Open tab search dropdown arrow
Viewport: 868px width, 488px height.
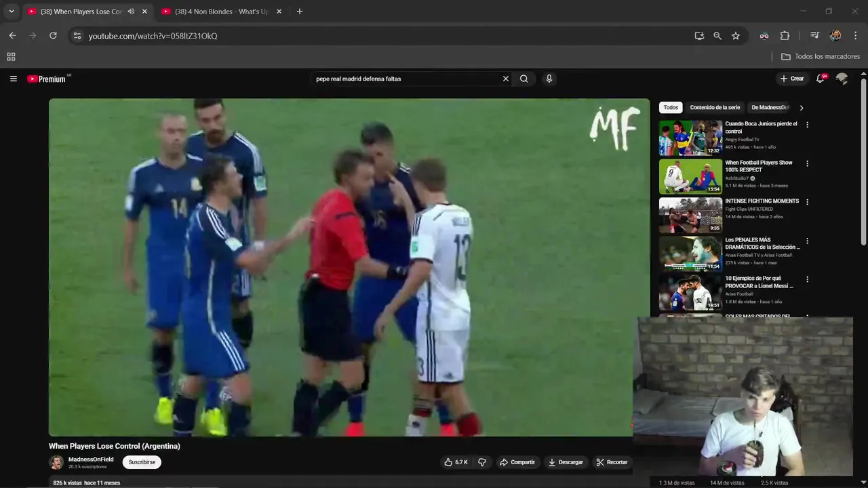point(11,12)
